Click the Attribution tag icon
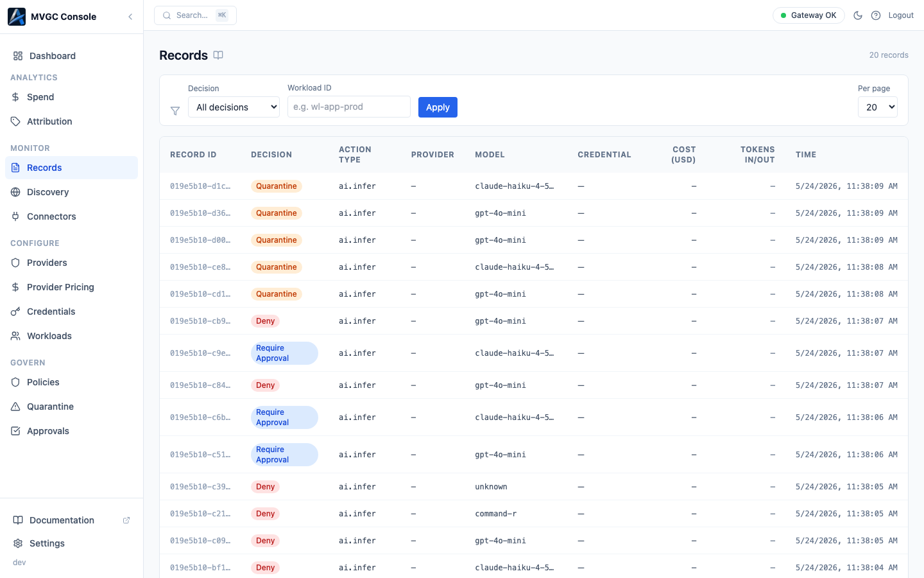Image resolution: width=924 pixels, height=578 pixels. (15, 121)
